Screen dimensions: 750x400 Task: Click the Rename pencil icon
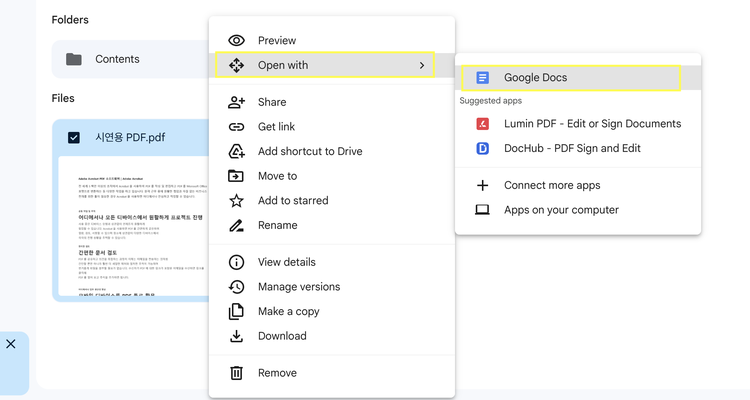point(237,225)
